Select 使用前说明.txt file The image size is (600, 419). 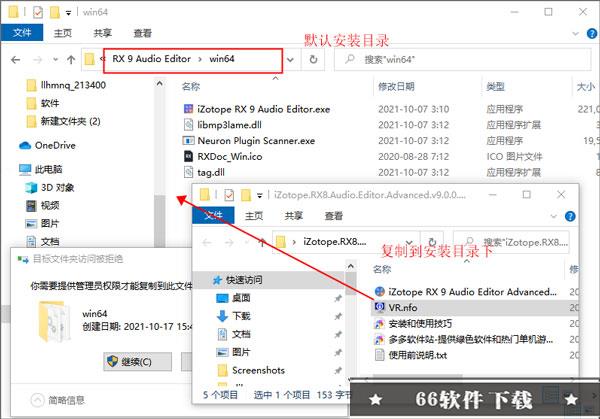click(411, 355)
